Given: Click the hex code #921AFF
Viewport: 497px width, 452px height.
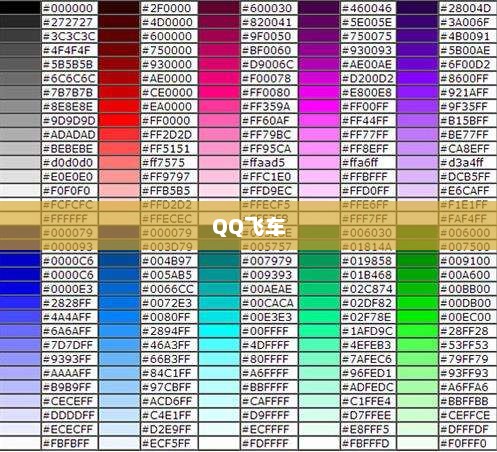Looking at the screenshot, I should (465, 93).
